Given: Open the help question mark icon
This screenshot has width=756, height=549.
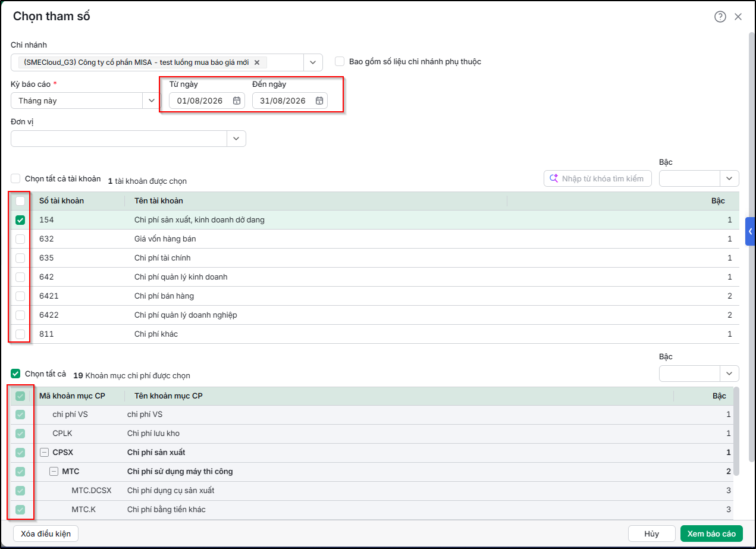Looking at the screenshot, I should tap(720, 17).
